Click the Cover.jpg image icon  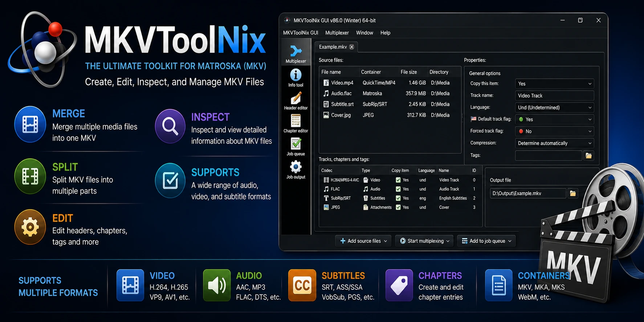click(326, 115)
